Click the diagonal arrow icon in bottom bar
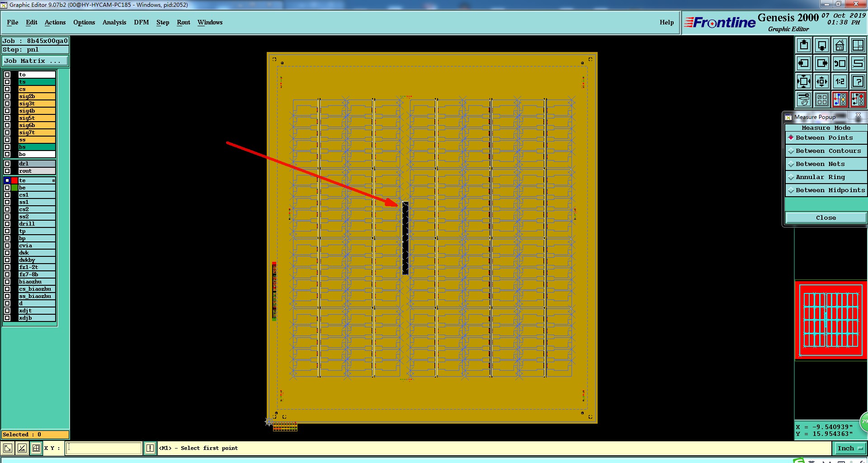The image size is (868, 463). (x=8, y=448)
